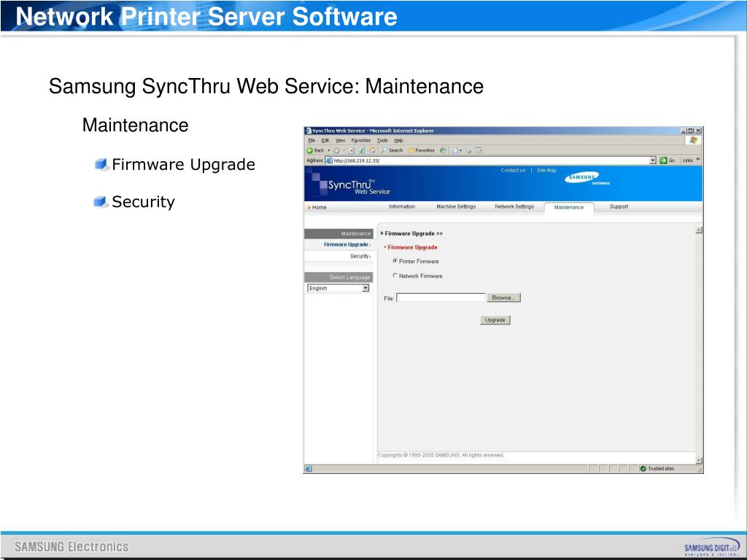Switch to the Network Settings tab
This screenshot has width=747, height=560.
(514, 206)
